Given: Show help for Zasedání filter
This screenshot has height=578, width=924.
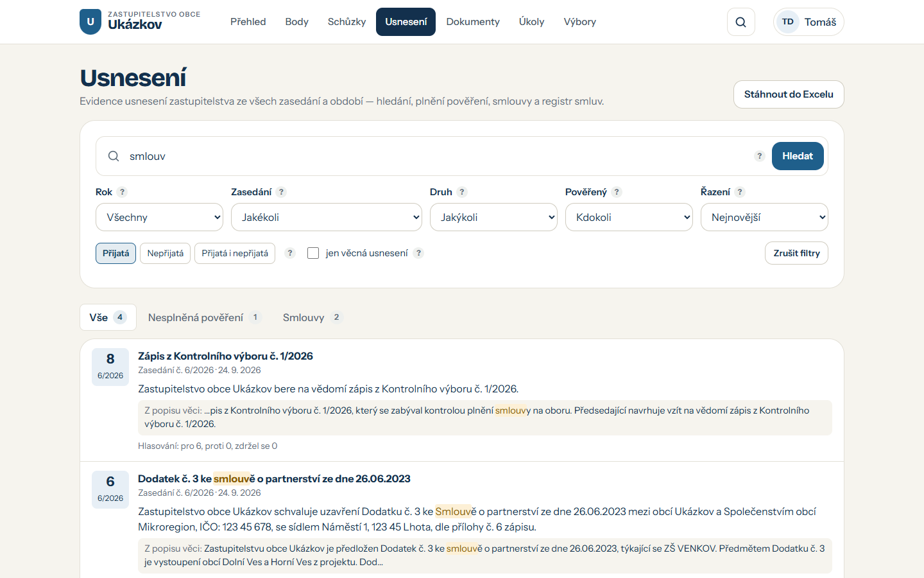Looking at the screenshot, I should (x=281, y=192).
